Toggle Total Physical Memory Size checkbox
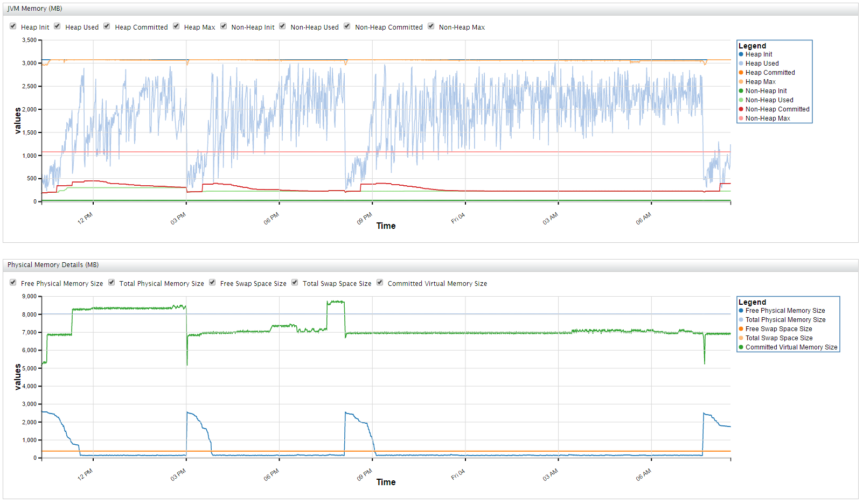Viewport: 863px width, 504px height. tap(112, 283)
